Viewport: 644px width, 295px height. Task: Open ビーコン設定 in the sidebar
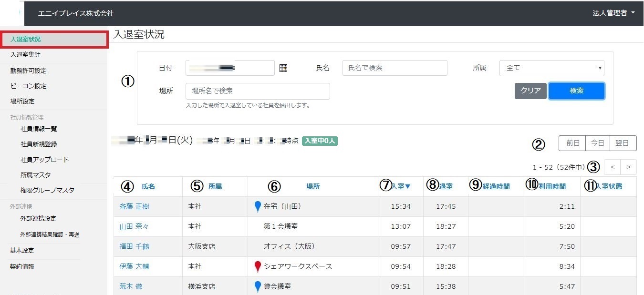click(x=29, y=86)
